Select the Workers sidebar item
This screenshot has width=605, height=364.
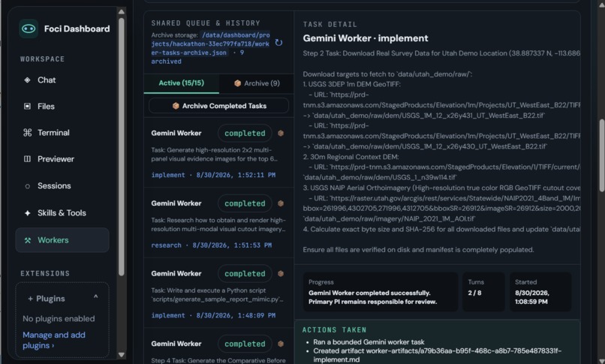point(62,240)
